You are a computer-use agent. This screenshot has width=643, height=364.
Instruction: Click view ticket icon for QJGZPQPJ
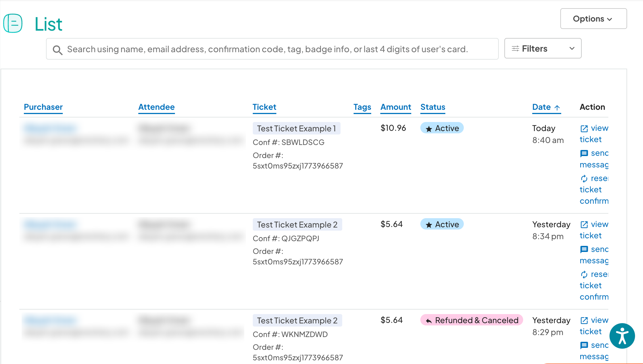584,225
